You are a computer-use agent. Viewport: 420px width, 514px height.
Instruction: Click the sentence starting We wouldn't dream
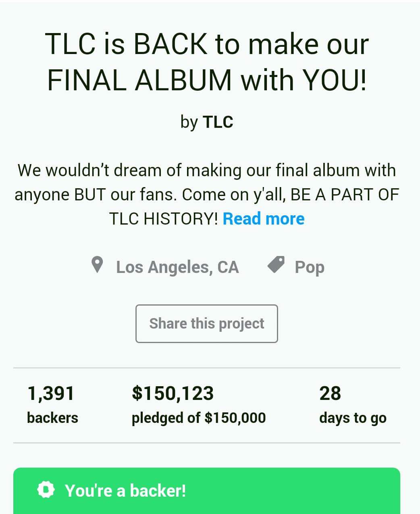click(x=207, y=170)
